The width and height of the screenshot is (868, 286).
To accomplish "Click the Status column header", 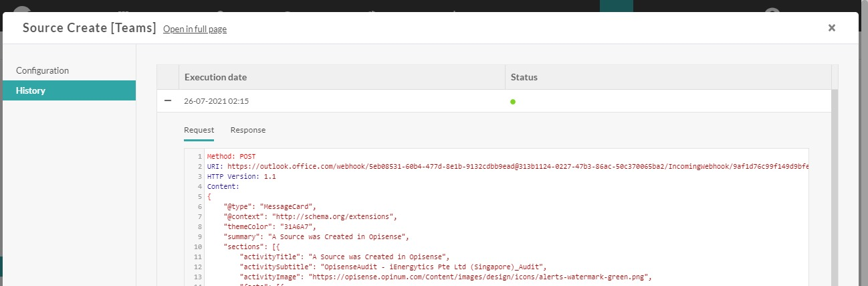I will (x=524, y=77).
